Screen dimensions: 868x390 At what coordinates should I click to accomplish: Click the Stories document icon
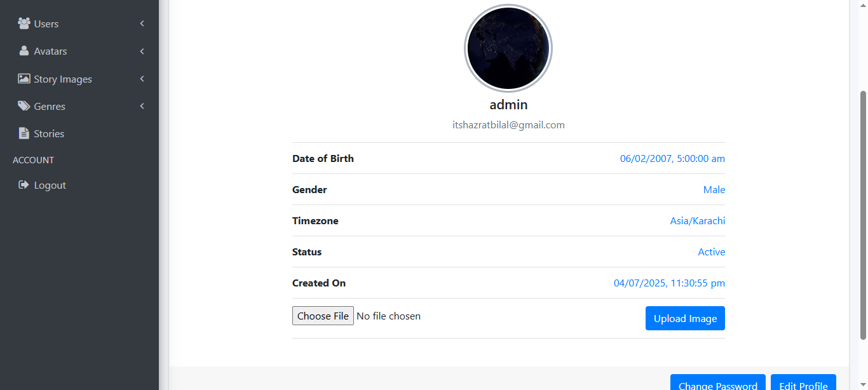point(24,133)
